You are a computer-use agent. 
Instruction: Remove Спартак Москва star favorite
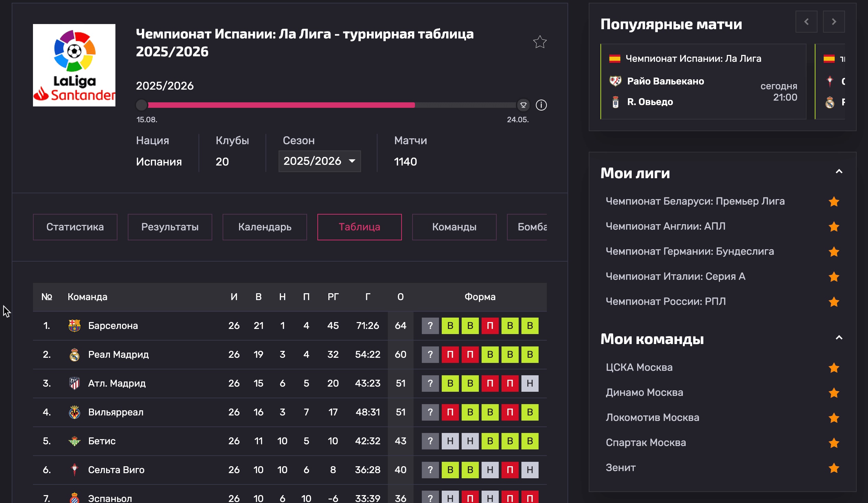pos(834,443)
